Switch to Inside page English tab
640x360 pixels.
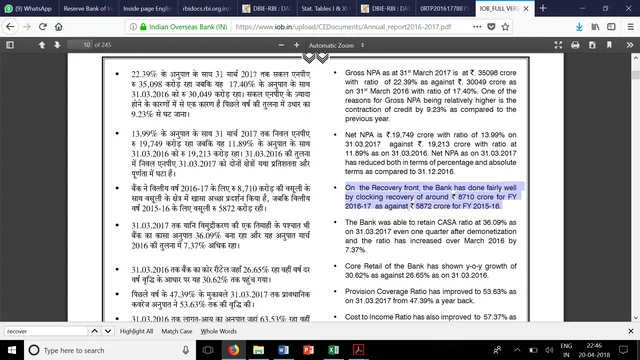147,9
